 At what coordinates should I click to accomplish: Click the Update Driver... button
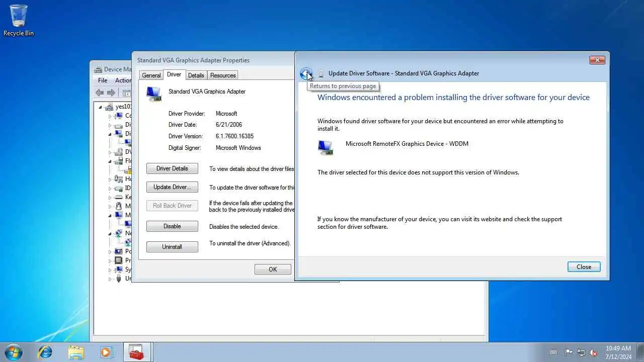tap(172, 187)
